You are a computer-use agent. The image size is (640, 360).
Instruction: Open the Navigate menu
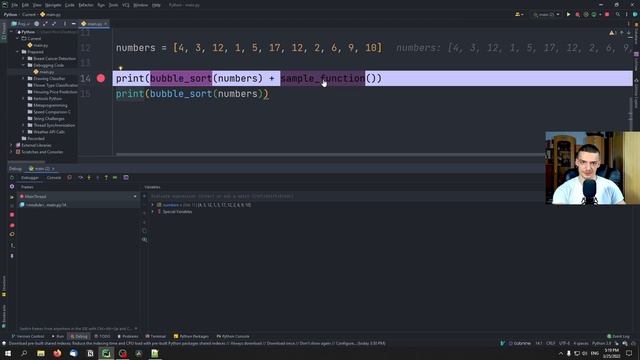(x=53, y=5)
